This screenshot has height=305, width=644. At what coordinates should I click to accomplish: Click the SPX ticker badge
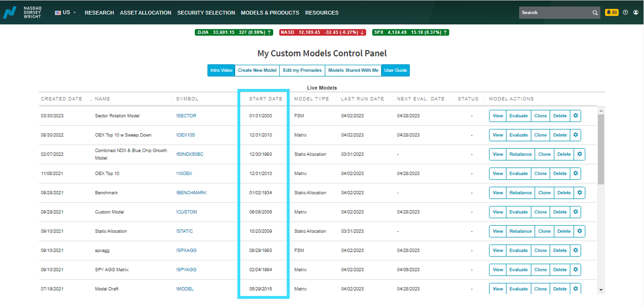(410, 32)
